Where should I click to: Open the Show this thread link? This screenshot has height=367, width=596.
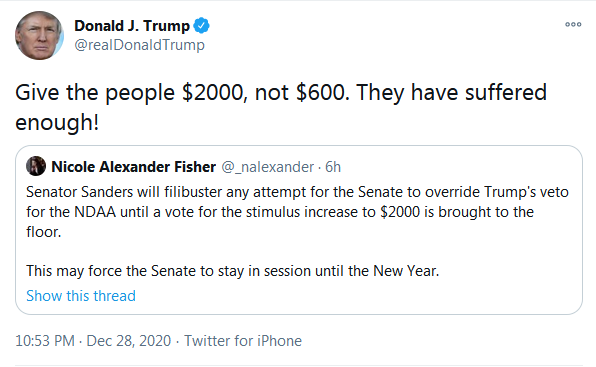[81, 296]
